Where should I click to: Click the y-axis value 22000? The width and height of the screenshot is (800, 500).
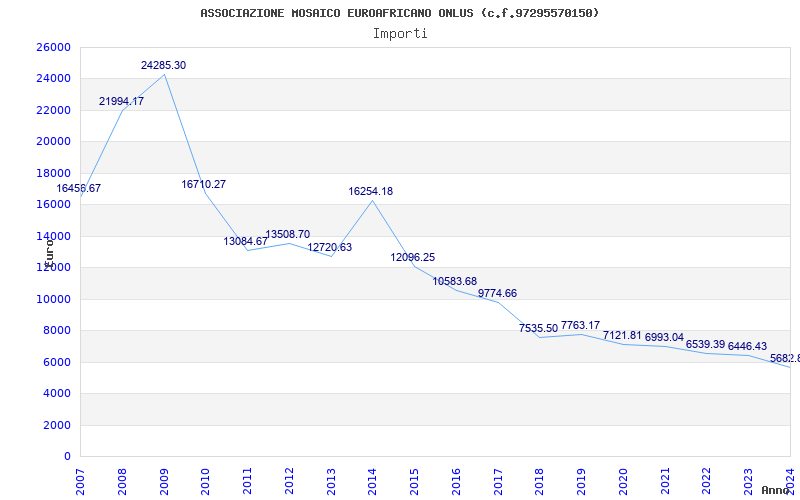coord(53,110)
